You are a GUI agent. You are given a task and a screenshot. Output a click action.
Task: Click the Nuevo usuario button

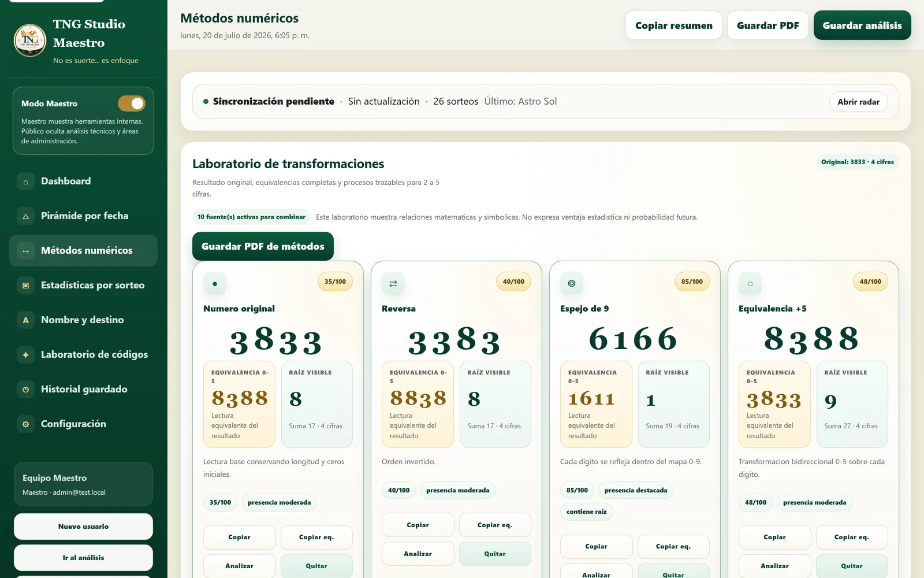point(83,527)
